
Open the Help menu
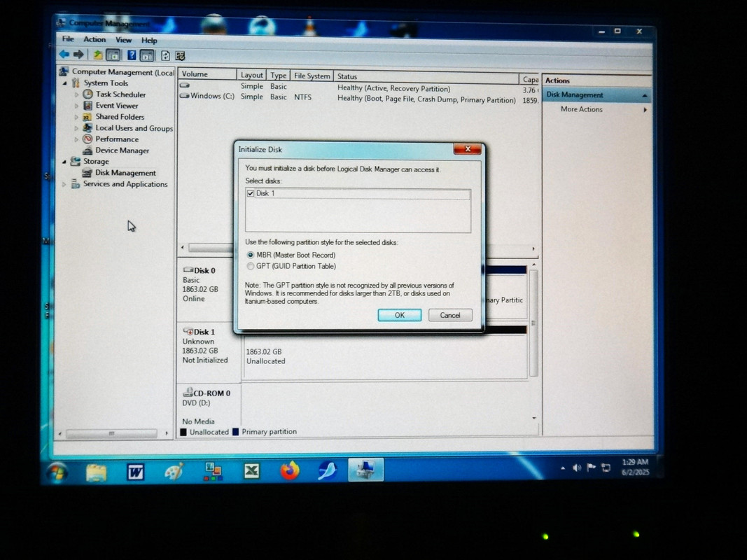149,41
